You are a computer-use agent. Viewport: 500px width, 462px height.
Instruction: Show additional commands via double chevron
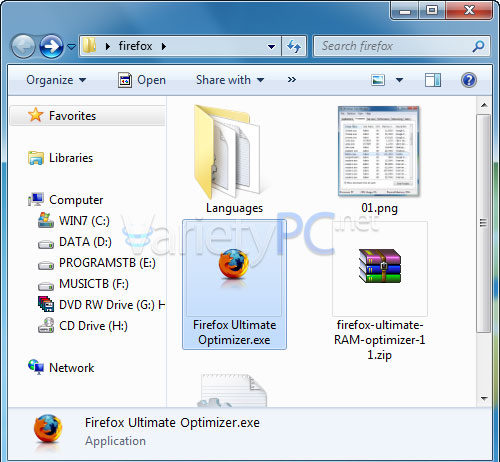click(292, 80)
